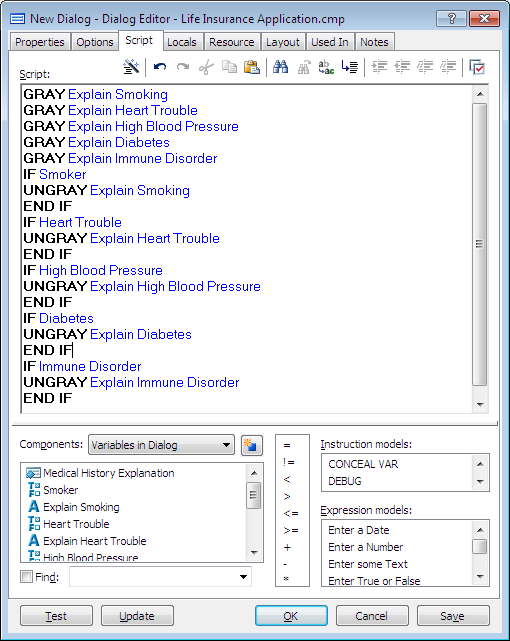This screenshot has width=510, height=641.
Task: Click the Uncomment block icon
Action: click(x=449, y=67)
